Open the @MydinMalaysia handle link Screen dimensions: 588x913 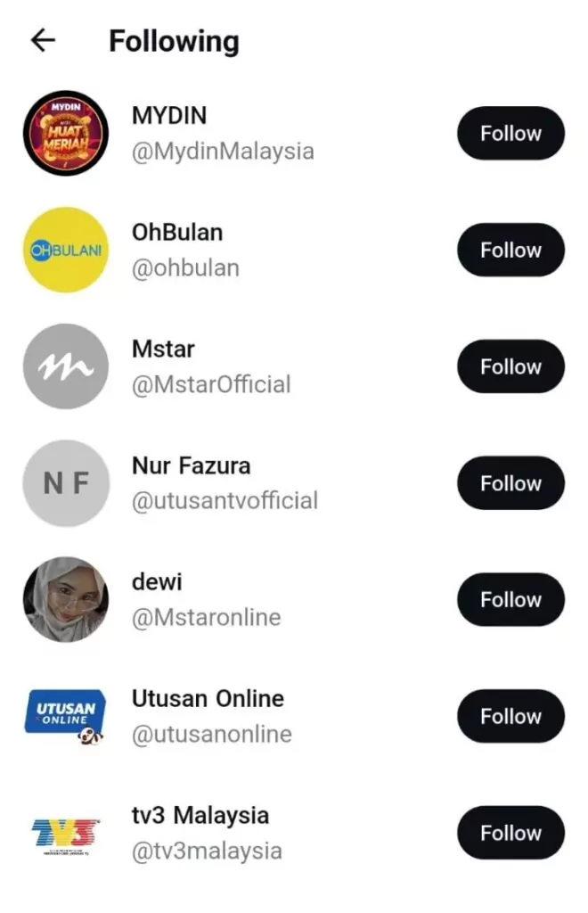coord(223,152)
